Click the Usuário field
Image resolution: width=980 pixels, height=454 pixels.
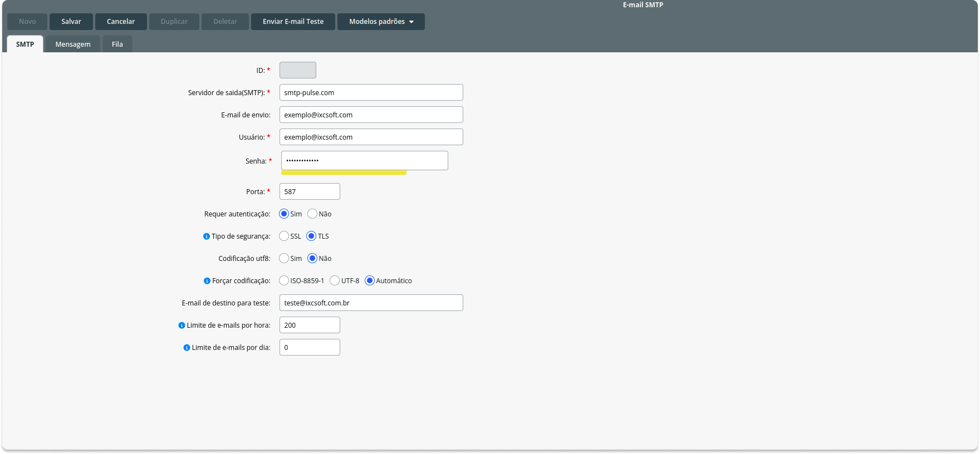[371, 137]
